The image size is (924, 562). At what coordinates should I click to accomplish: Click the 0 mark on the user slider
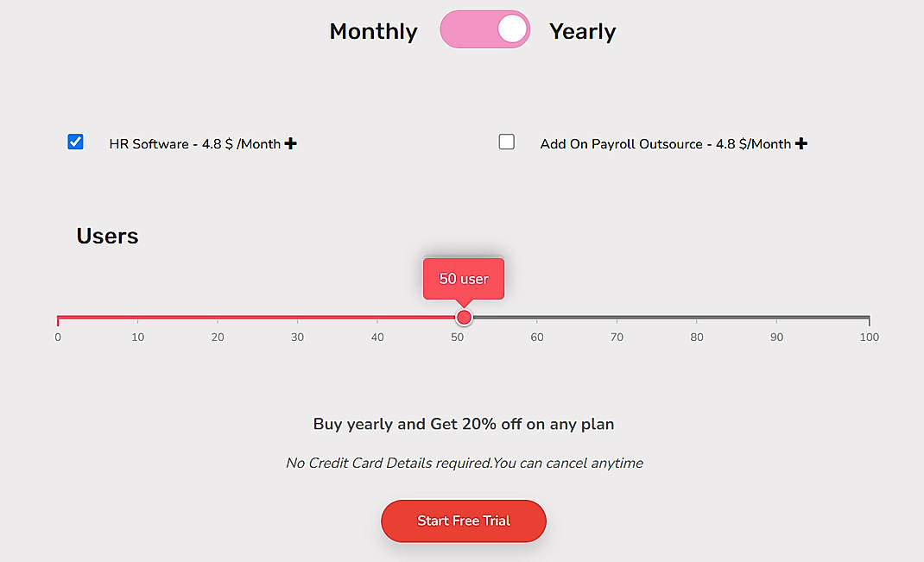pyautogui.click(x=58, y=337)
